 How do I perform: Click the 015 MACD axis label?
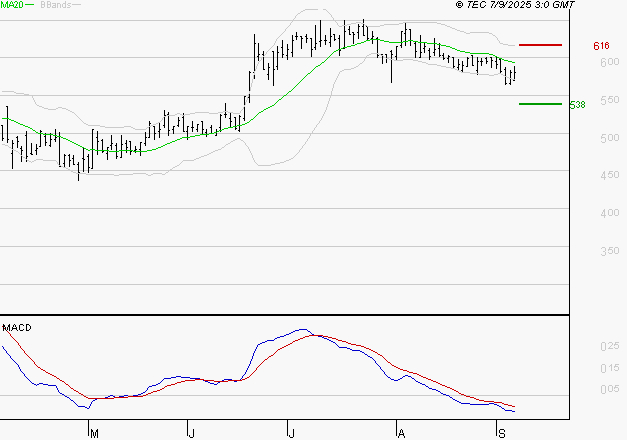pos(610,368)
